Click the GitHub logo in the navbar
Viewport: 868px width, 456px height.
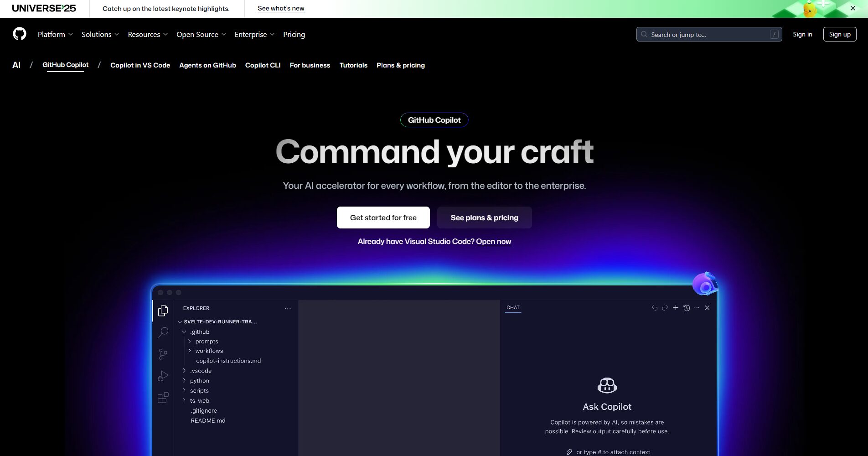(x=20, y=34)
